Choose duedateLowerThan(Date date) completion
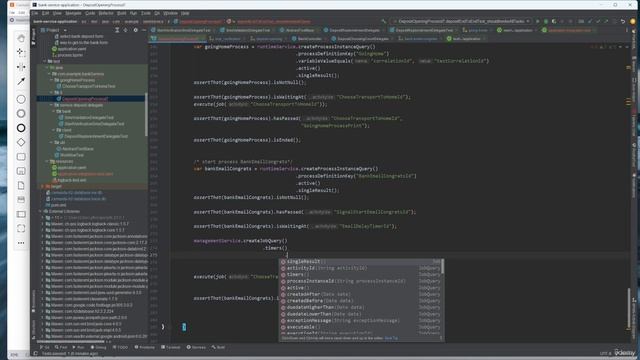The height and width of the screenshot is (360, 640). tap(360, 314)
